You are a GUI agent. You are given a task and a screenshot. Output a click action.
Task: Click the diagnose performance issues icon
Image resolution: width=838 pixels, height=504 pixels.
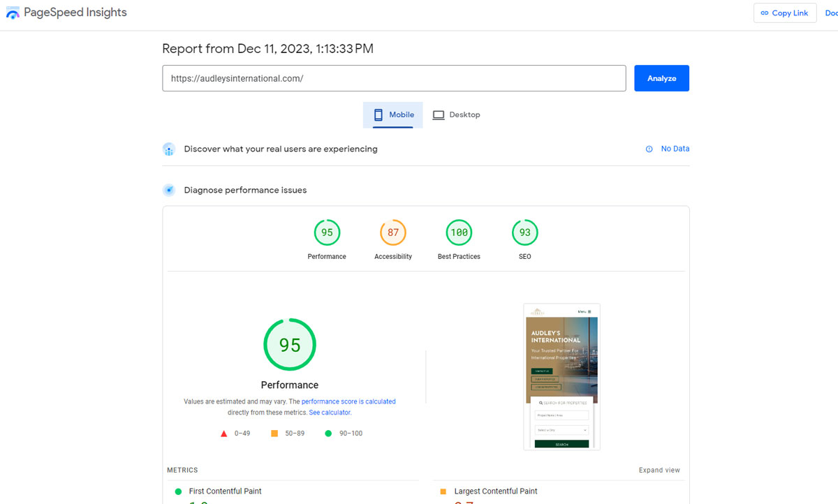168,190
